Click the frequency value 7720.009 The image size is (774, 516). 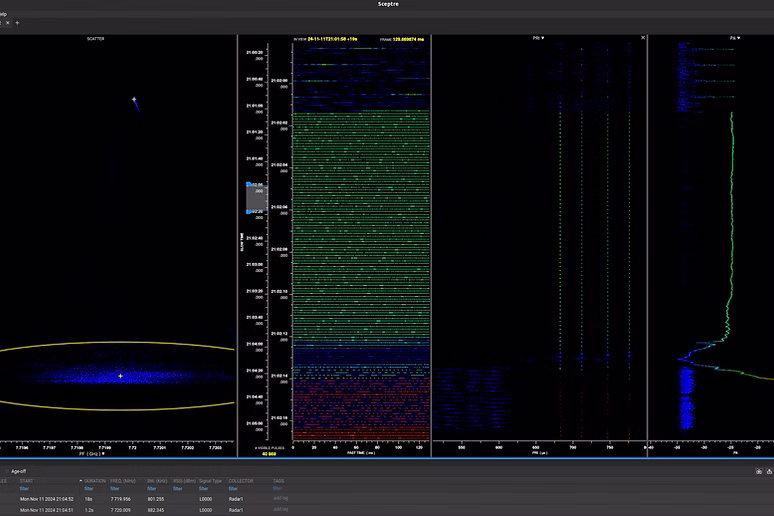(120, 510)
